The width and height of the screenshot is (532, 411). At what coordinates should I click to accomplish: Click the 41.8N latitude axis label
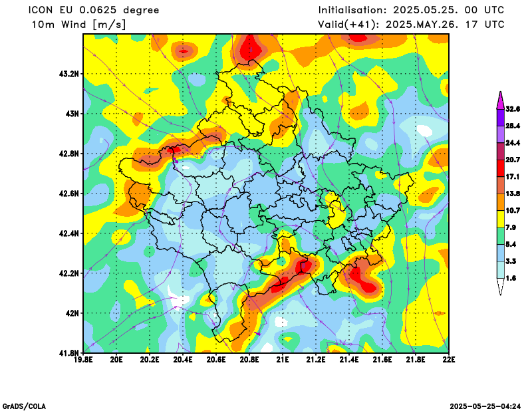[x=69, y=353]
